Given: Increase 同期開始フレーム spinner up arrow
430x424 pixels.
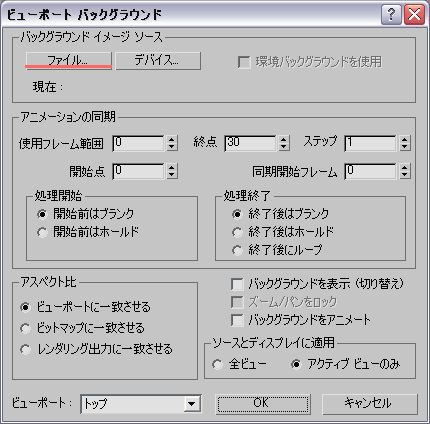Looking at the screenshot, I should point(405,167).
